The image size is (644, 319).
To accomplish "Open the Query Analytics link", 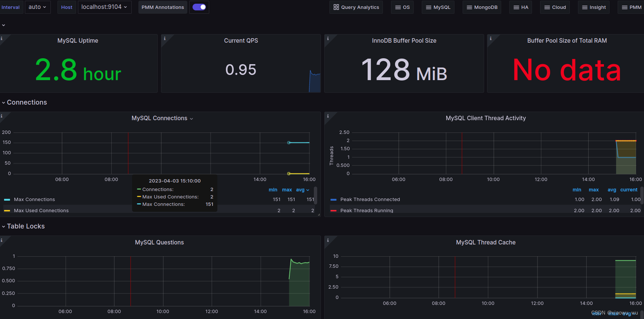I will [356, 7].
